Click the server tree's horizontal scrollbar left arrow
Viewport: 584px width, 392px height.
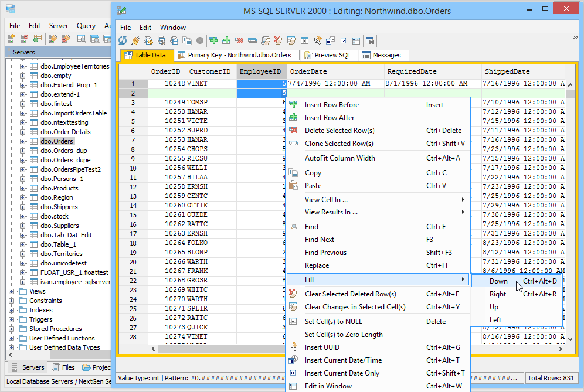pos(11,354)
